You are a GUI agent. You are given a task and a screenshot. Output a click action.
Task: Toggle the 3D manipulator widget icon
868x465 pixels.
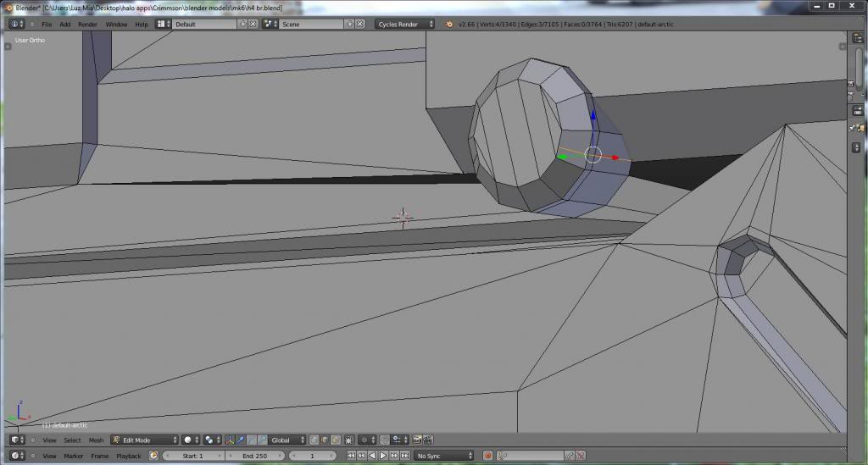pyautogui.click(x=231, y=440)
